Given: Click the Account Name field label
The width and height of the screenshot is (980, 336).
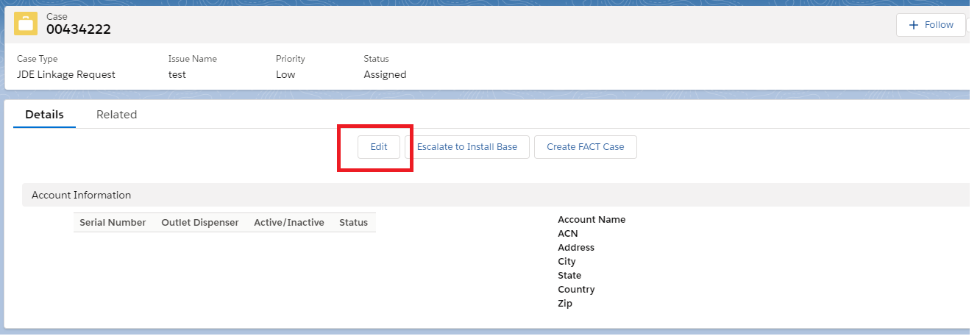Looking at the screenshot, I should tap(591, 220).
